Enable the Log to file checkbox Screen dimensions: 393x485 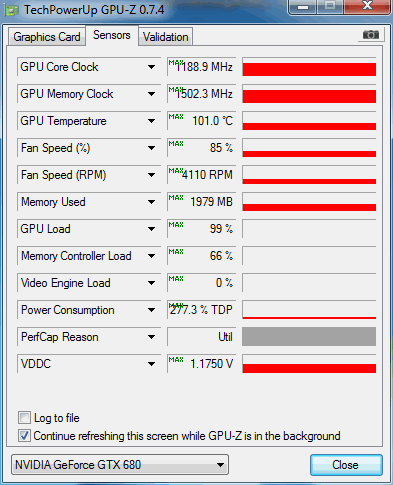point(24,417)
